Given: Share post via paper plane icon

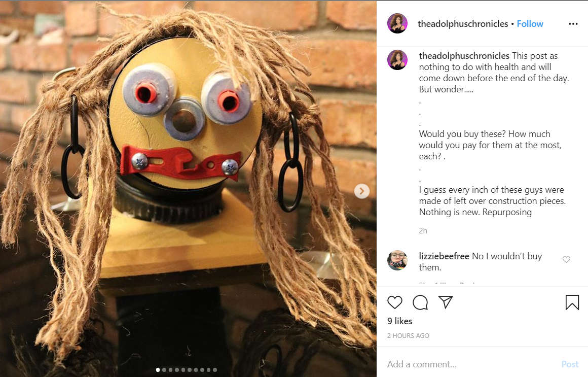Looking at the screenshot, I should point(446,302).
